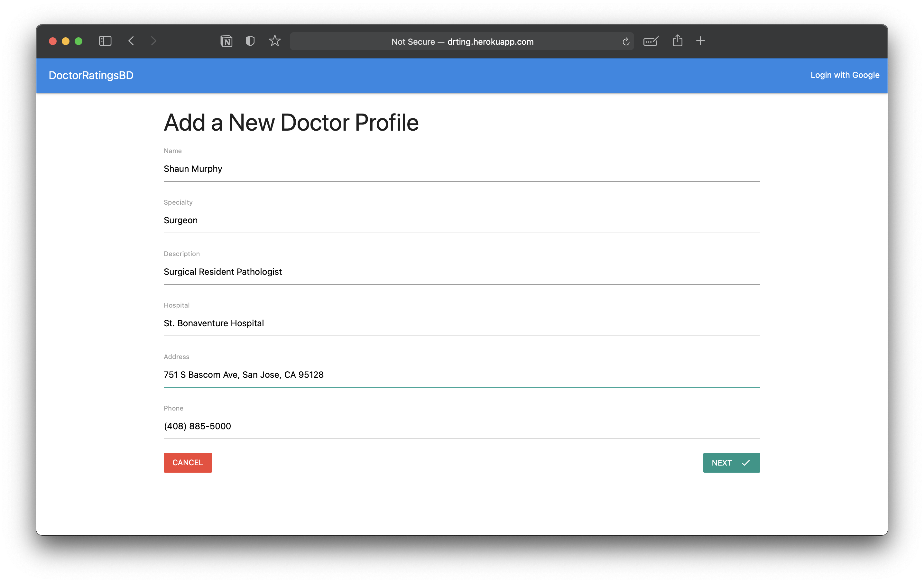Open the privacy report shield icon
Image resolution: width=924 pixels, height=583 pixels.
pos(250,41)
